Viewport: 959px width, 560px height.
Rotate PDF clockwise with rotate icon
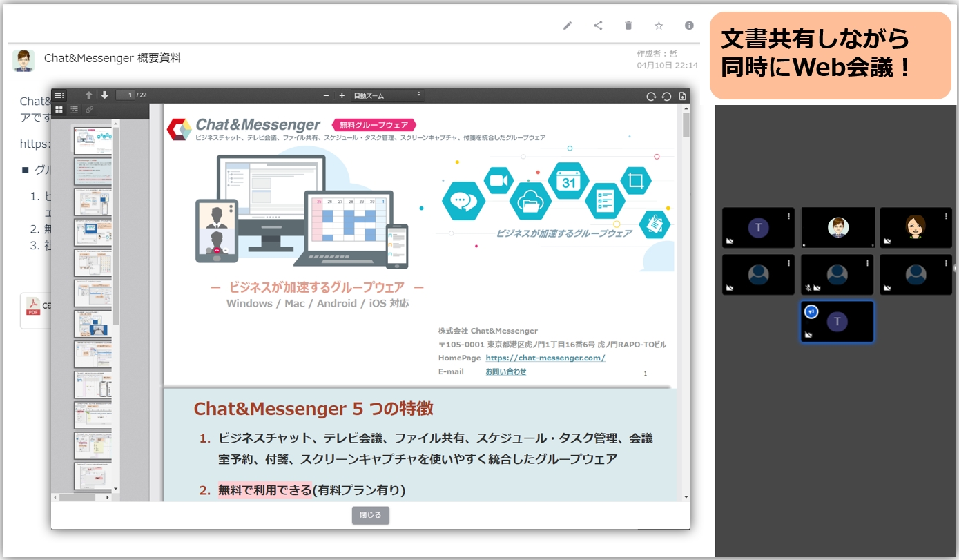pyautogui.click(x=651, y=96)
